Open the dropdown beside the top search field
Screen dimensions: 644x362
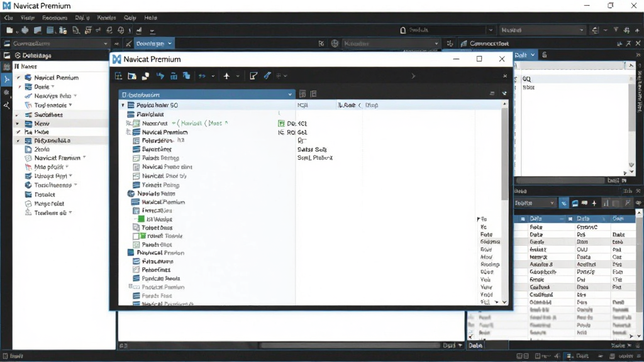pos(491,30)
